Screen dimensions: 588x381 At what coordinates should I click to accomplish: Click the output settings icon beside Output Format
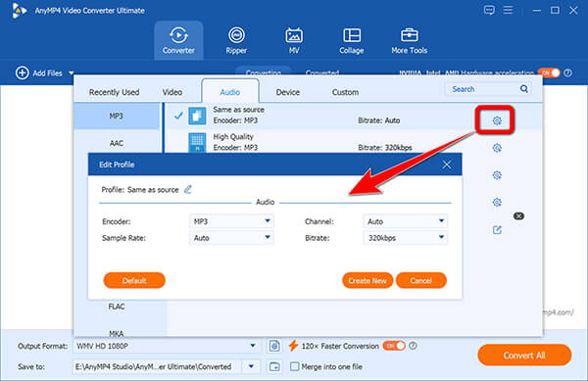point(274,346)
